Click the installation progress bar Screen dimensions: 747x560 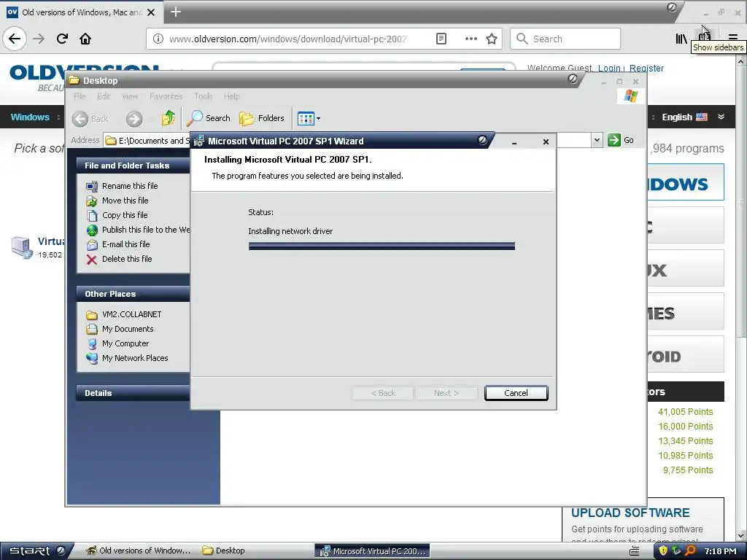pos(382,246)
